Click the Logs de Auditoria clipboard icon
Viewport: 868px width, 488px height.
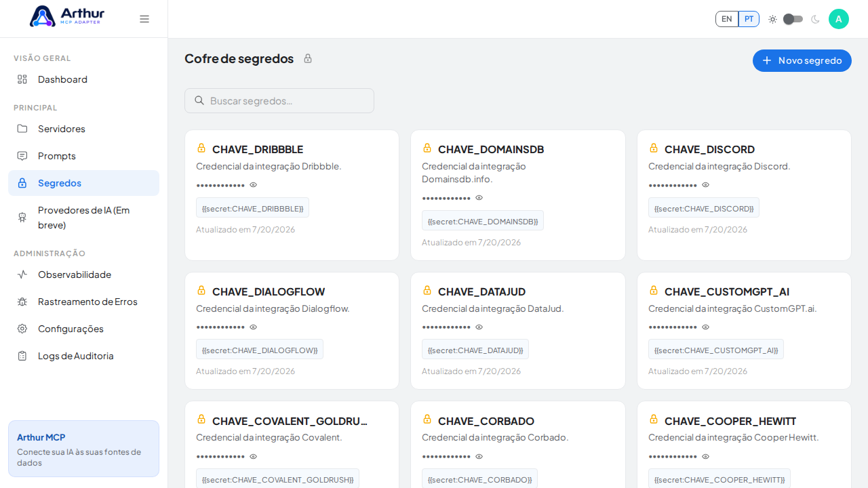pyautogui.click(x=22, y=356)
